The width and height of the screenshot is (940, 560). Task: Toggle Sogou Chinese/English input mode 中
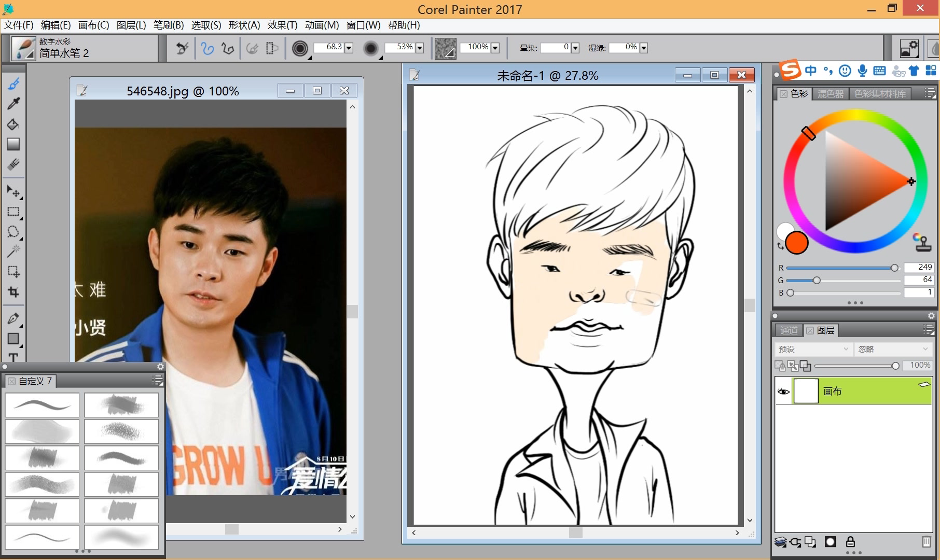pyautogui.click(x=811, y=71)
